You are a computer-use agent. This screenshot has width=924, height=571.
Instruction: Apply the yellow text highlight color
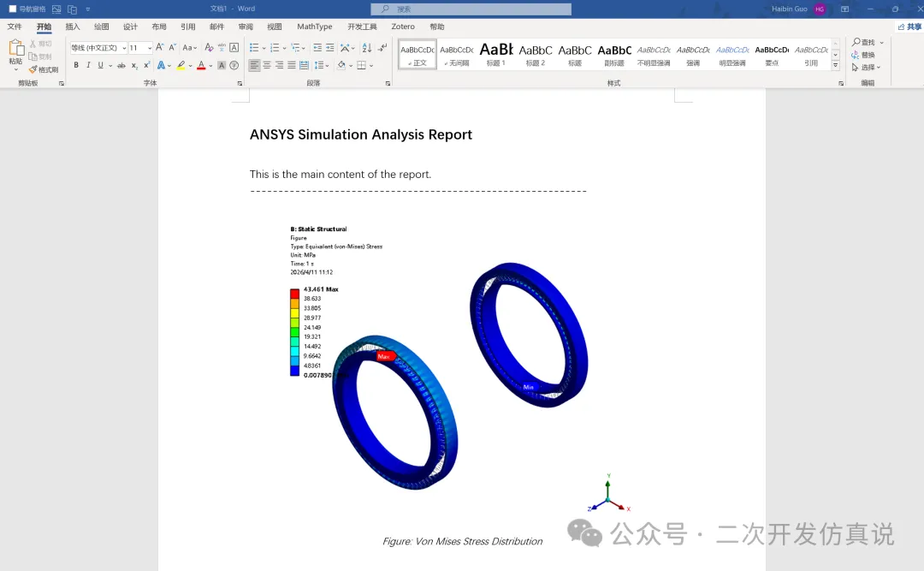(x=181, y=65)
